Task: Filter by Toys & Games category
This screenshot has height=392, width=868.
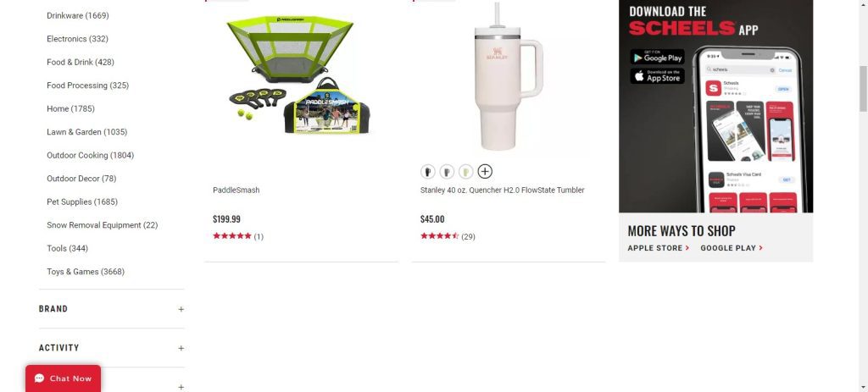Action: click(86, 272)
